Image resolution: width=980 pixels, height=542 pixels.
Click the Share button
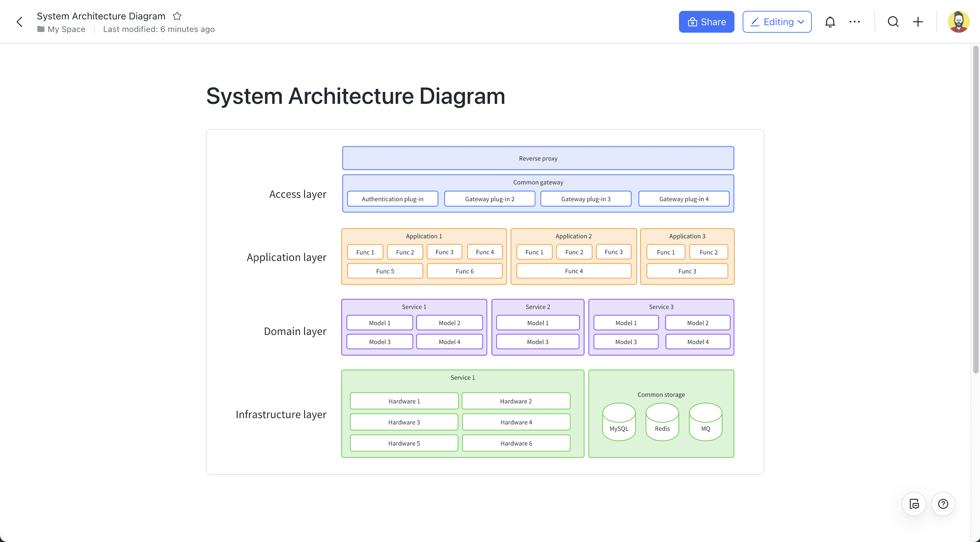[707, 22]
